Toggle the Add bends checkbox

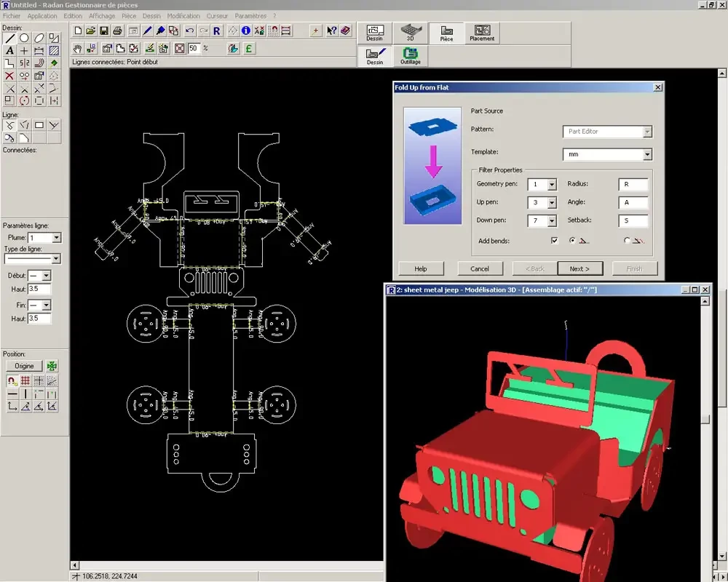[554, 240]
